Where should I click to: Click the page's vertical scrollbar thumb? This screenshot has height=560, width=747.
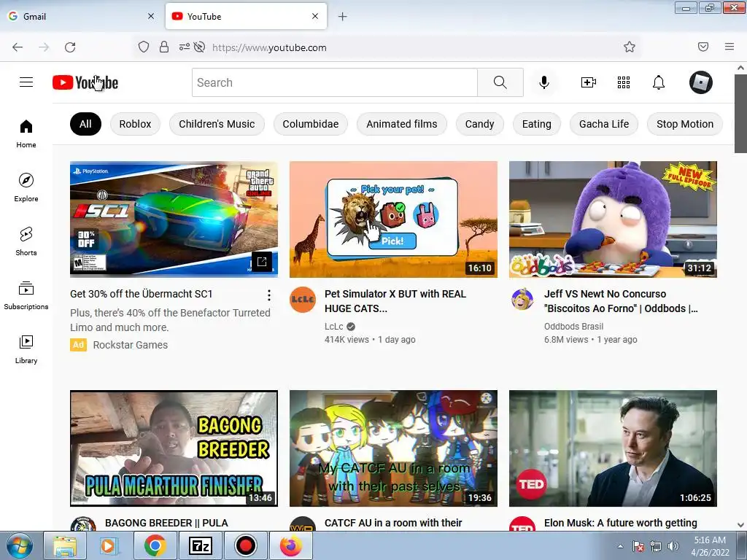pos(740,113)
